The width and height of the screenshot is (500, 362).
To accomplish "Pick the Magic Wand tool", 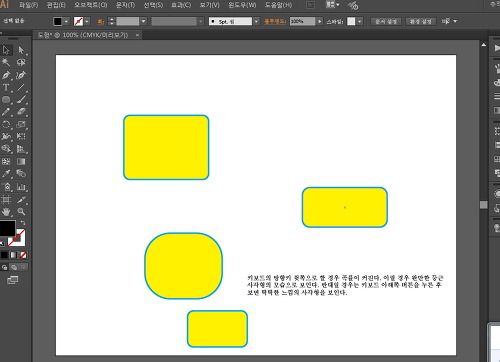I will point(6,62).
